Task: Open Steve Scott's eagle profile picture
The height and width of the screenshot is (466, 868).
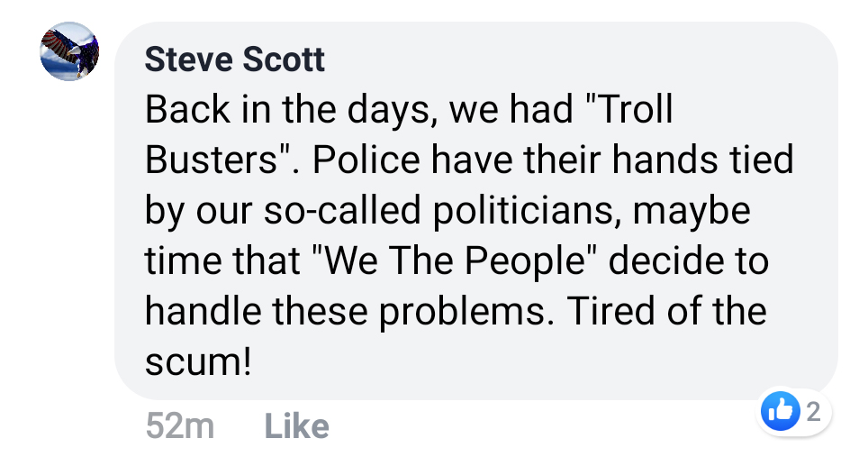Action: pos(69,51)
